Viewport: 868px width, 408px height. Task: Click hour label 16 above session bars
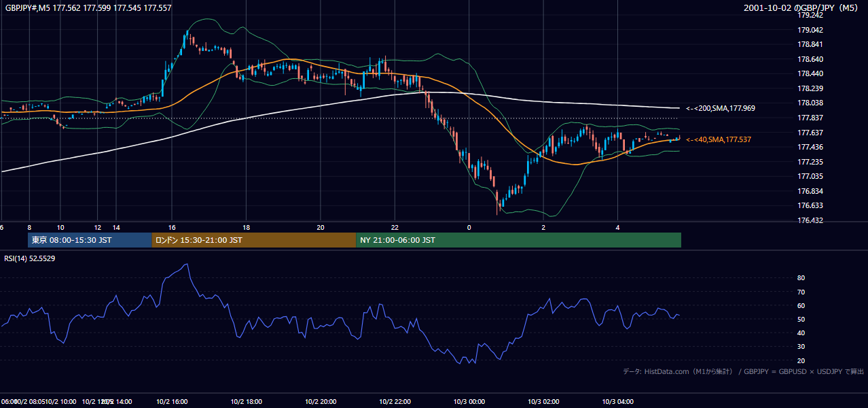pos(172,227)
